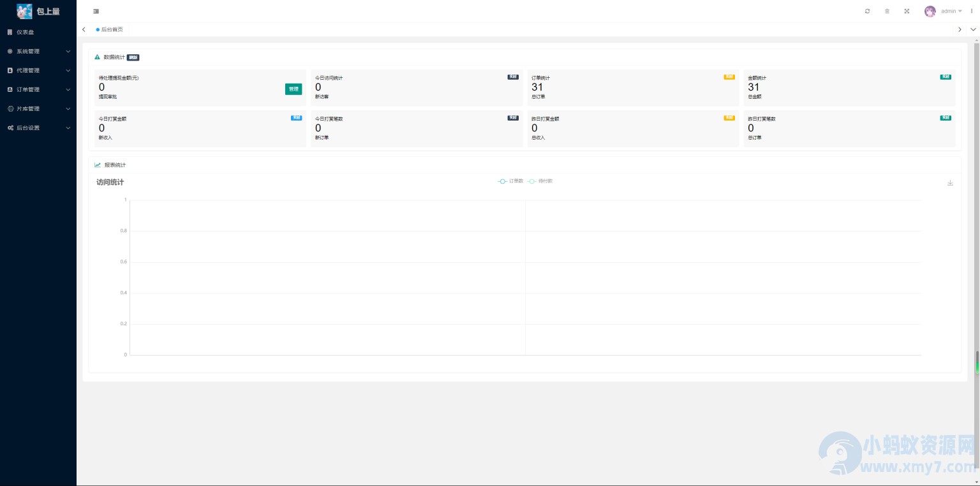This screenshot has height=486, width=980.
Task: Click the green badge on 金额统计 card
Action: click(x=946, y=77)
